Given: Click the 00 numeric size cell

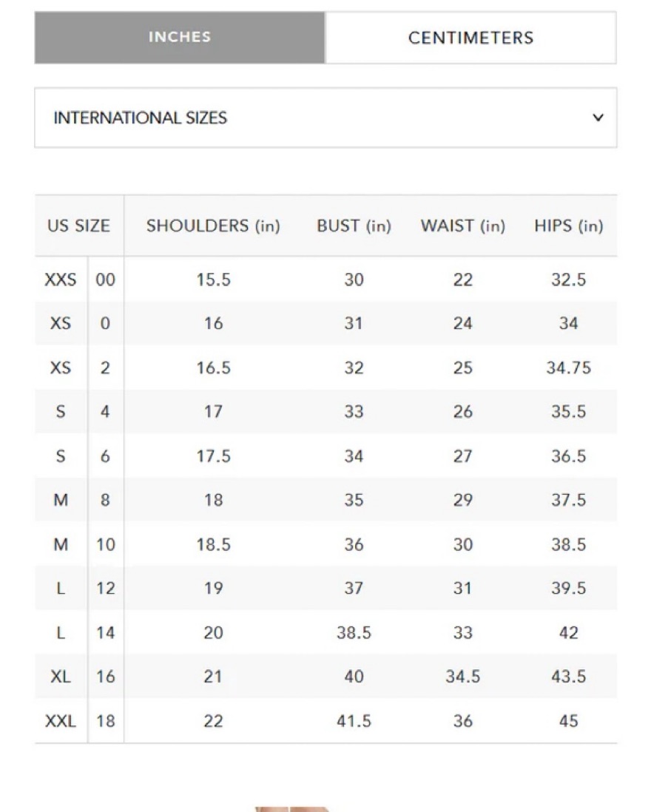Looking at the screenshot, I should tap(105, 280).
